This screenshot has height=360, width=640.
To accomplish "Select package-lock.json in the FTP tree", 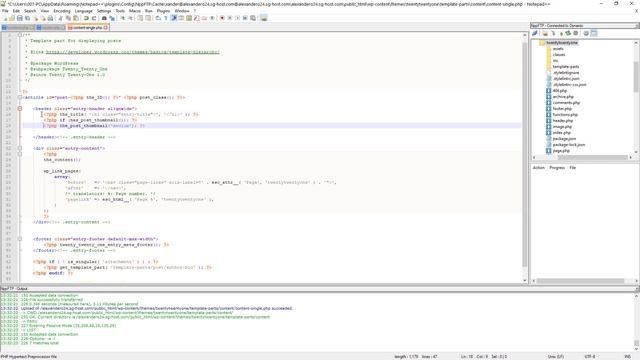I will [569, 145].
